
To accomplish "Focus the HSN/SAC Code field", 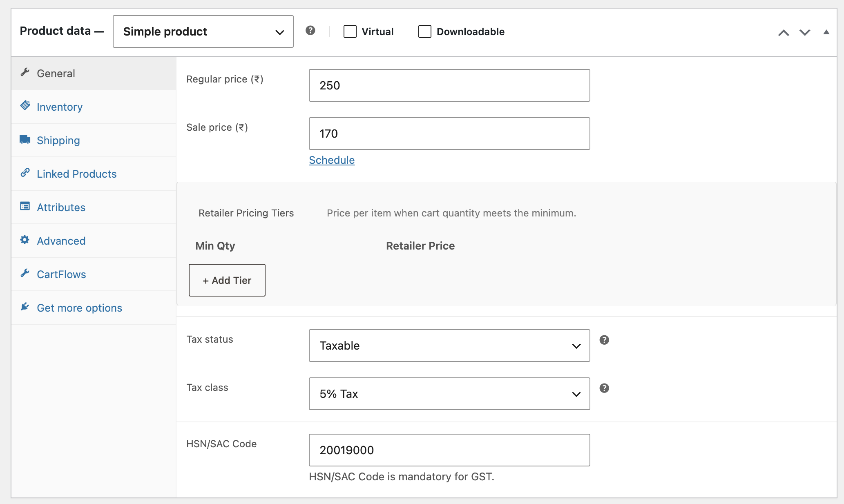I will [x=449, y=450].
